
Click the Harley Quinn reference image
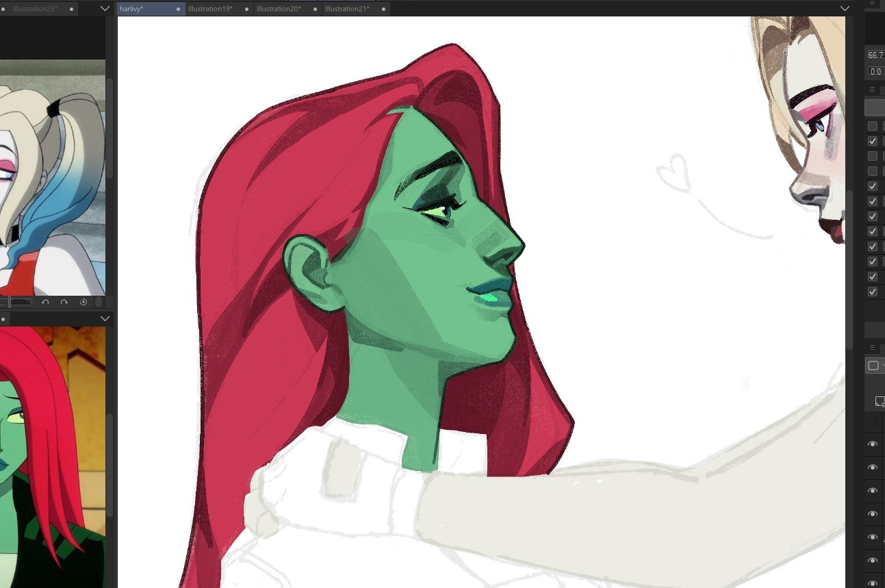53,177
